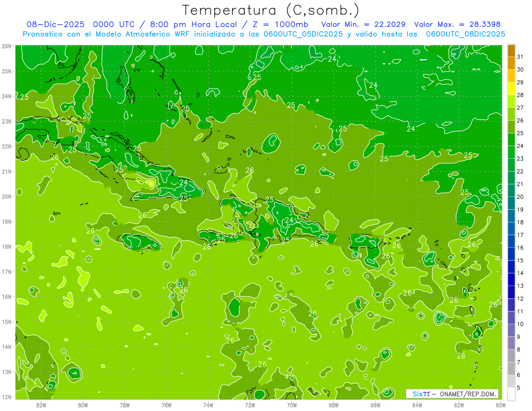Click the colorbar scale label "20"
This screenshot has height=411, width=532.
pyautogui.click(x=520, y=197)
